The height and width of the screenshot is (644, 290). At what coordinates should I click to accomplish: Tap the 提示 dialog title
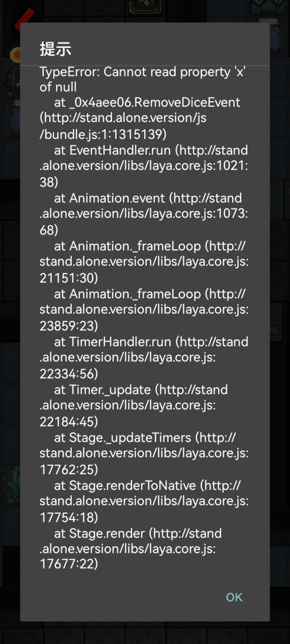click(56, 49)
